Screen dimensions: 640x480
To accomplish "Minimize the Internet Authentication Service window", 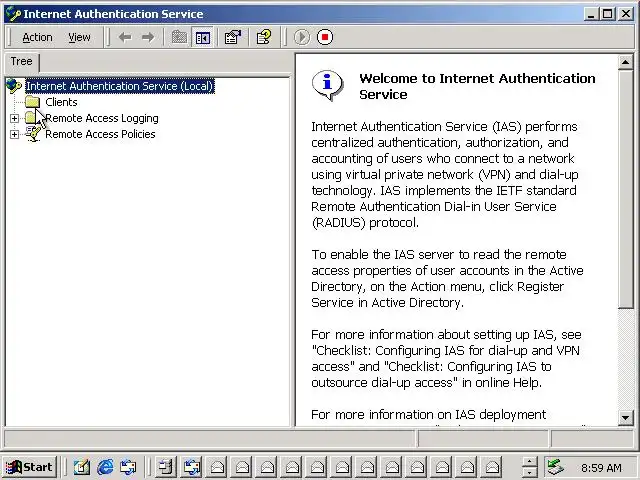I will click(591, 14).
